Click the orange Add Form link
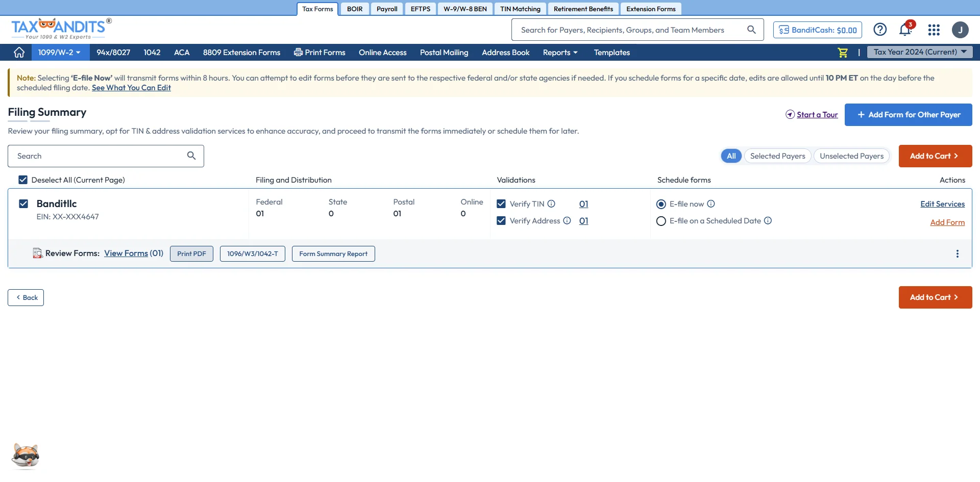 coord(947,222)
